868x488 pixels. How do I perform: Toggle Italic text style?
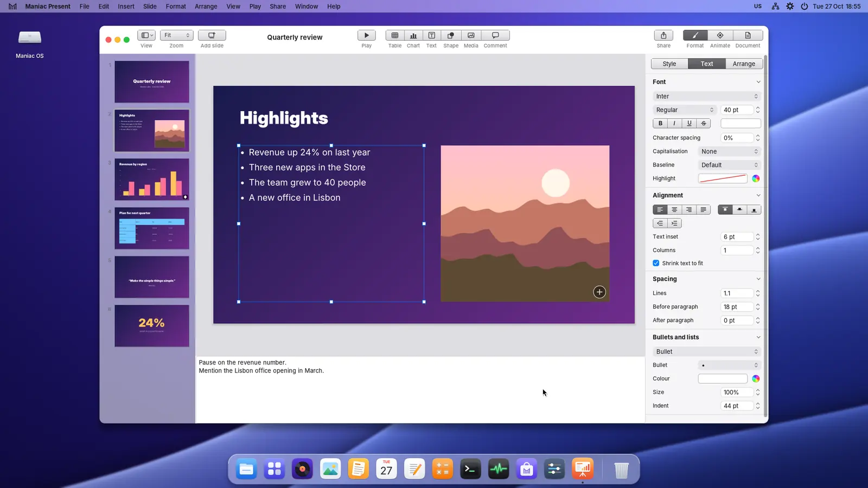(x=674, y=123)
